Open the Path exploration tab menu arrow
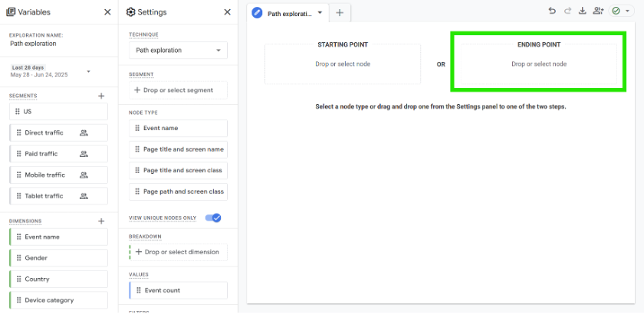This screenshot has height=314, width=644. [320, 13]
